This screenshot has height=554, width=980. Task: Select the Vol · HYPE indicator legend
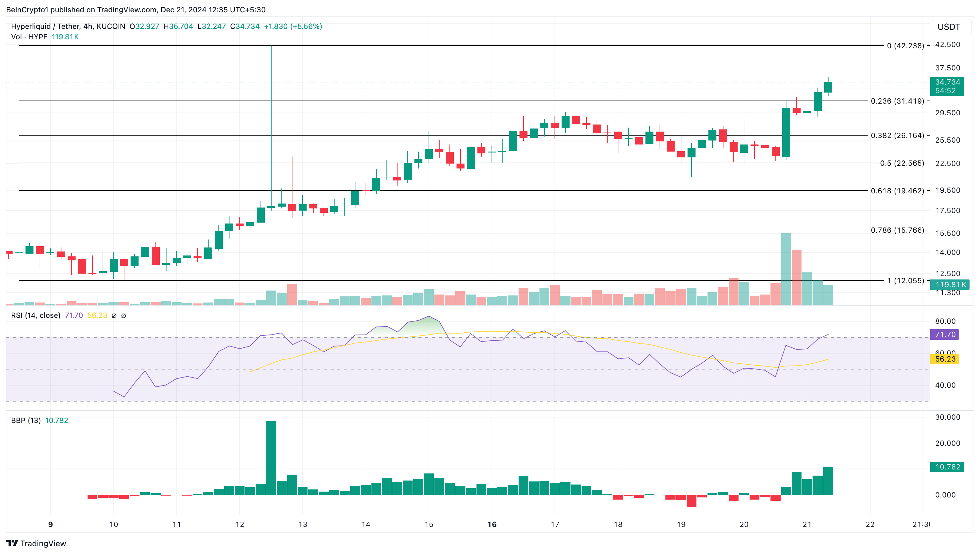point(29,37)
